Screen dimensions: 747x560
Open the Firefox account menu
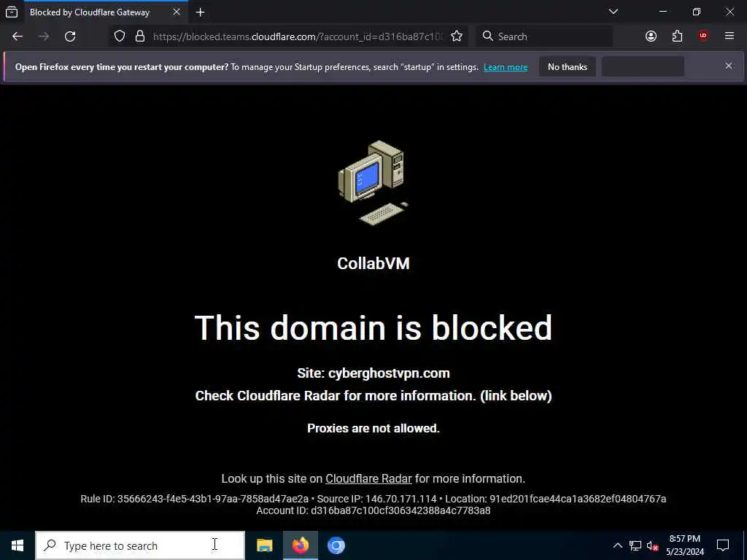pos(651,36)
